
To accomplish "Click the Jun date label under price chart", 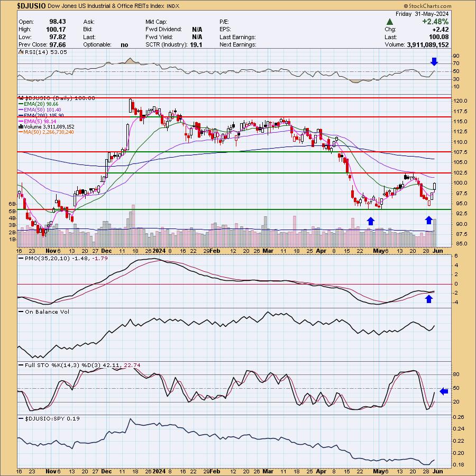I will [x=438, y=251].
